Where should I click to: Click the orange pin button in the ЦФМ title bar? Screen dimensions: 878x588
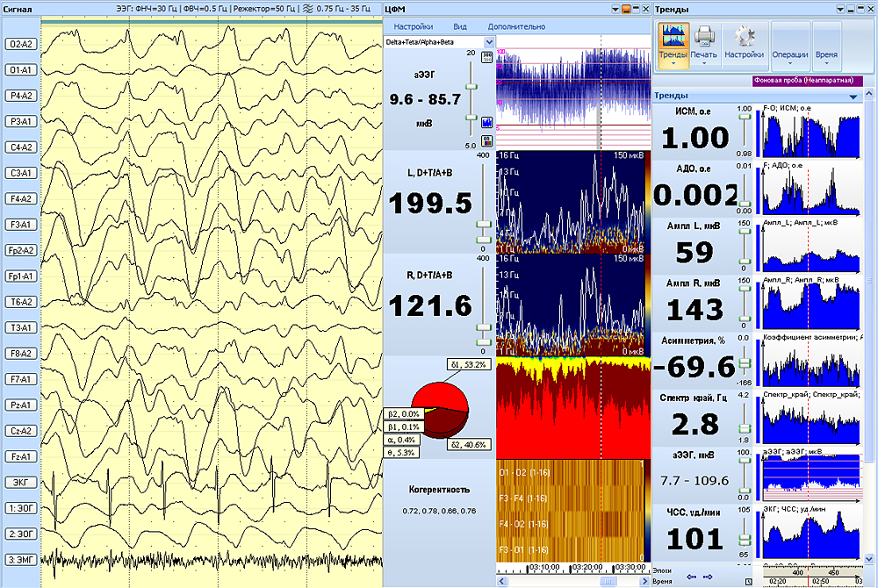coord(625,9)
